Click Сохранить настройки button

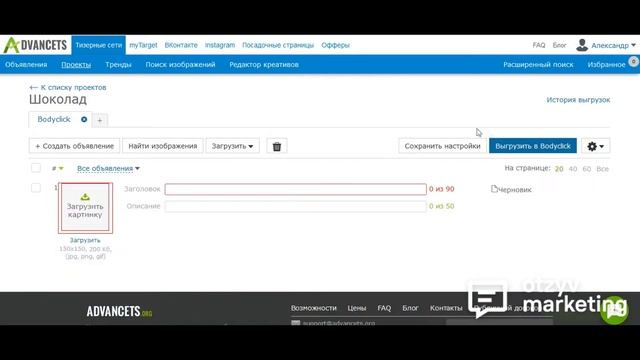click(442, 146)
